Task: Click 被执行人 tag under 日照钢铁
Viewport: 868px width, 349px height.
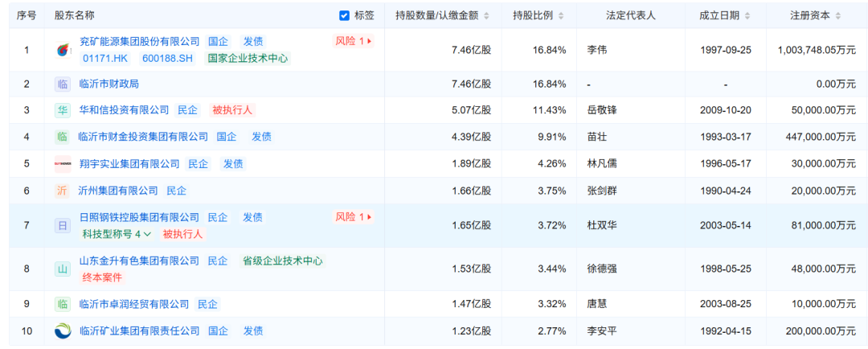Action: click(182, 234)
